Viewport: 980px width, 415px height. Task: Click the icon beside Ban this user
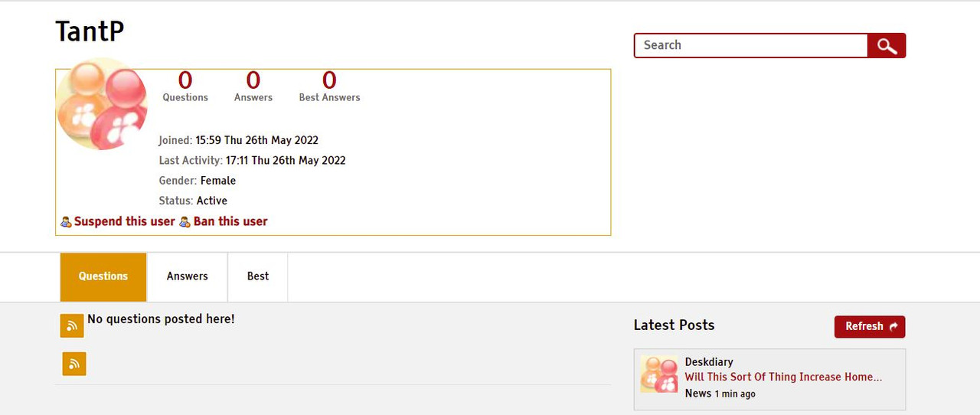click(x=185, y=222)
